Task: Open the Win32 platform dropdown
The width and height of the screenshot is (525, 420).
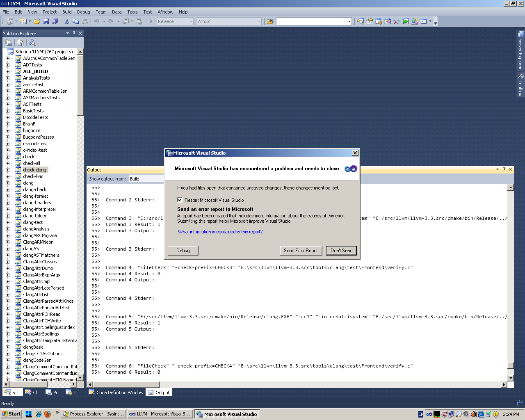Action: 259,21
